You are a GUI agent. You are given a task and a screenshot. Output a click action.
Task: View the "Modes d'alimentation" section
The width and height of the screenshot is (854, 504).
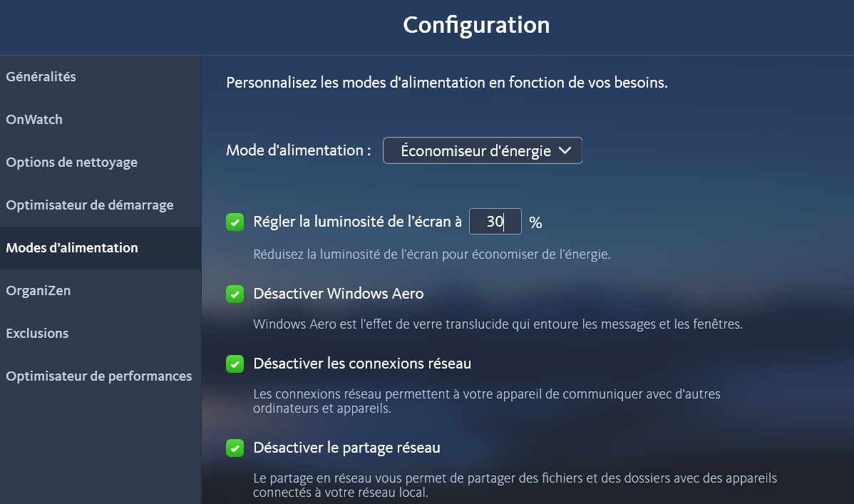point(71,247)
